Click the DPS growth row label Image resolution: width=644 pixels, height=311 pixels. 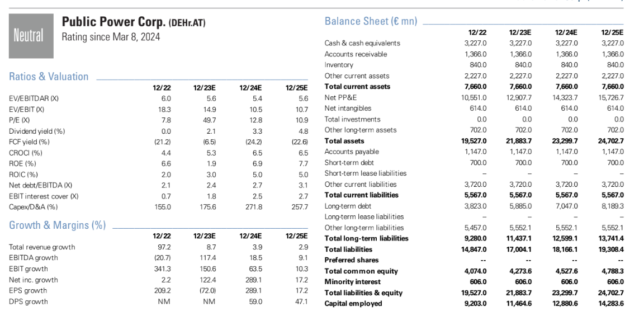[x=28, y=301]
